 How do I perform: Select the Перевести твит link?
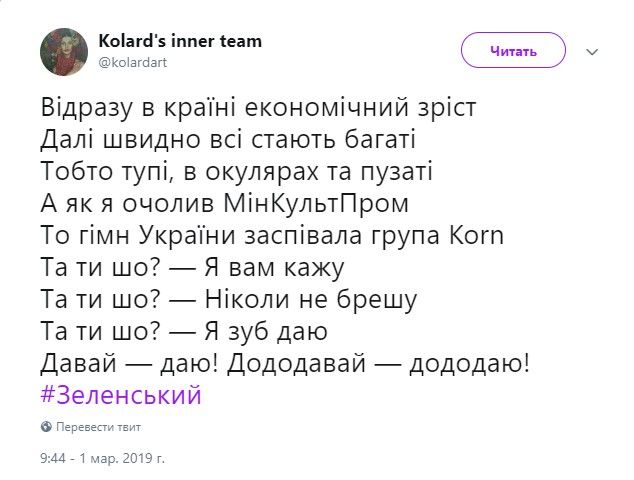coord(98,427)
